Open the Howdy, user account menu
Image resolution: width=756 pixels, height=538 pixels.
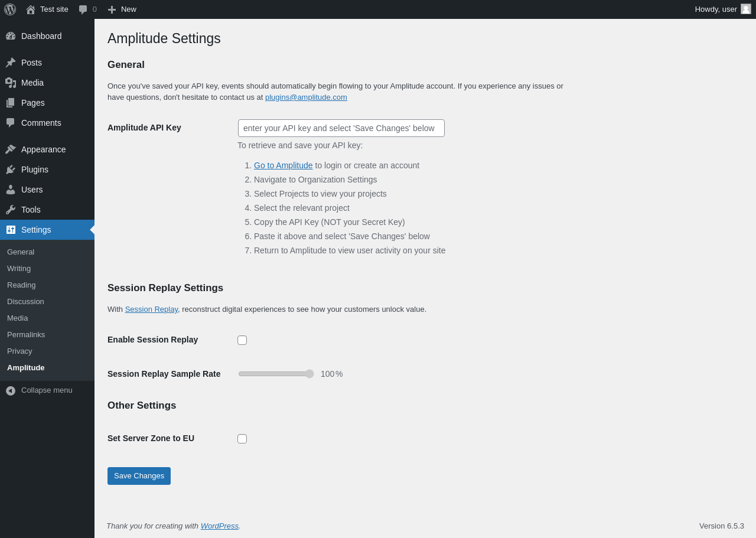click(723, 9)
